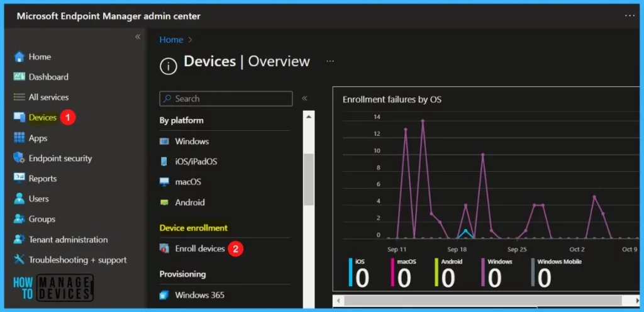Click the Windows 365 cube icon
Image resolution: width=644 pixels, height=312 pixels.
(164, 295)
